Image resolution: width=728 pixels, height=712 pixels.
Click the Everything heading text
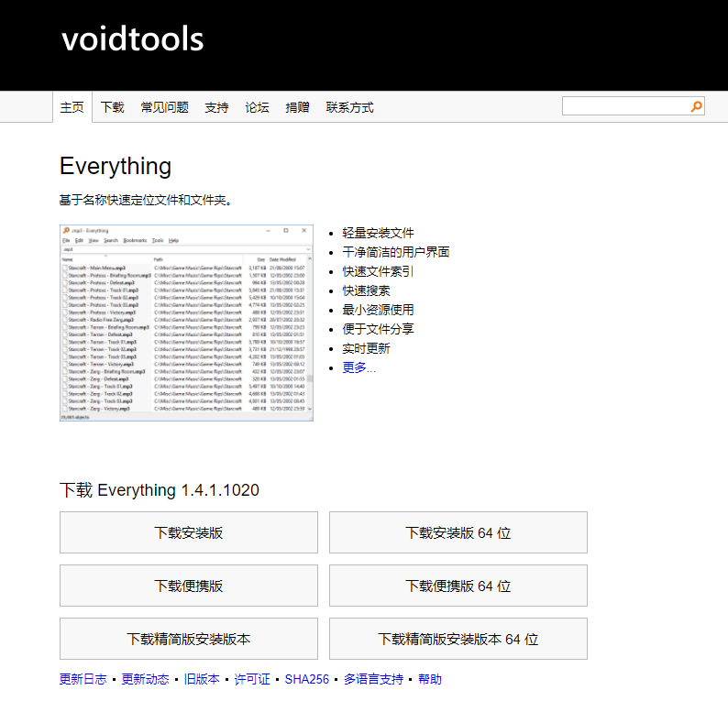click(x=116, y=166)
